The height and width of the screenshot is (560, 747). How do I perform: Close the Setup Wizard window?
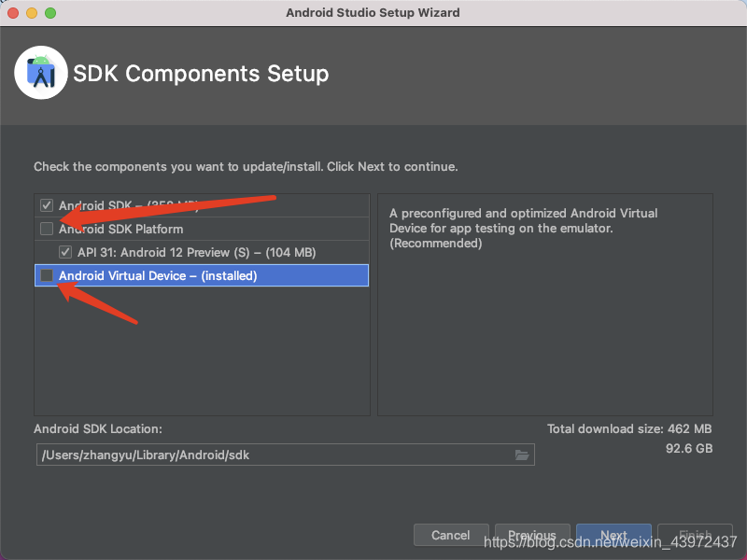[x=13, y=13]
